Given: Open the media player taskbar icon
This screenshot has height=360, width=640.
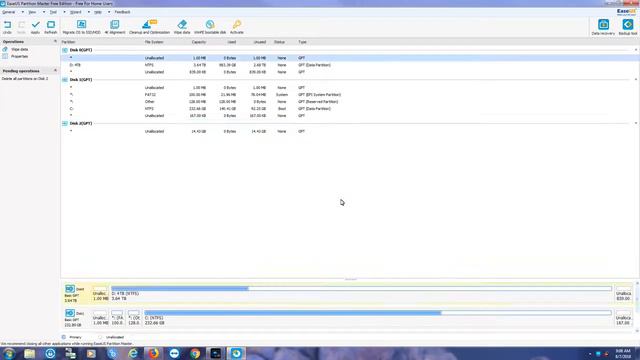Looking at the screenshot, I should (91, 353).
